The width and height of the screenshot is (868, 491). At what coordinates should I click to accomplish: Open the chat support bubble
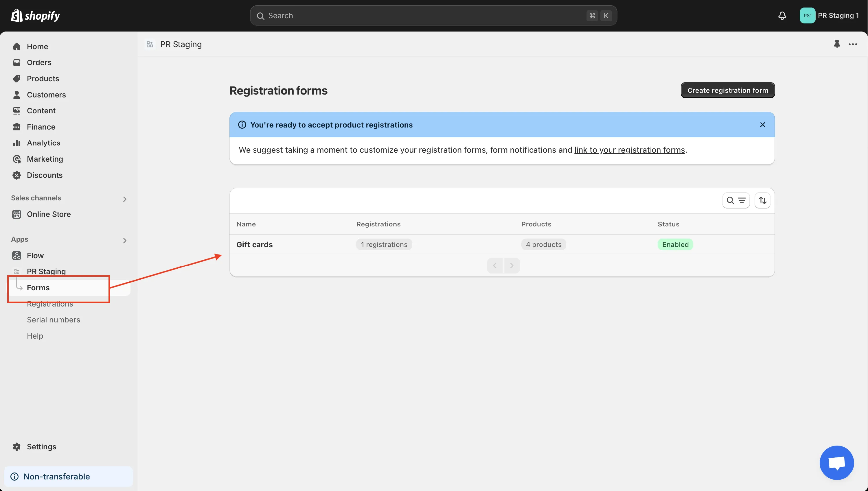[x=837, y=463]
